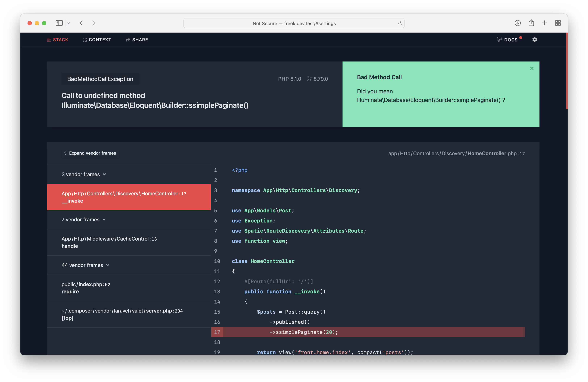Click the Laravel 8.79.0 version label
The height and width of the screenshot is (382, 588).
(x=317, y=79)
